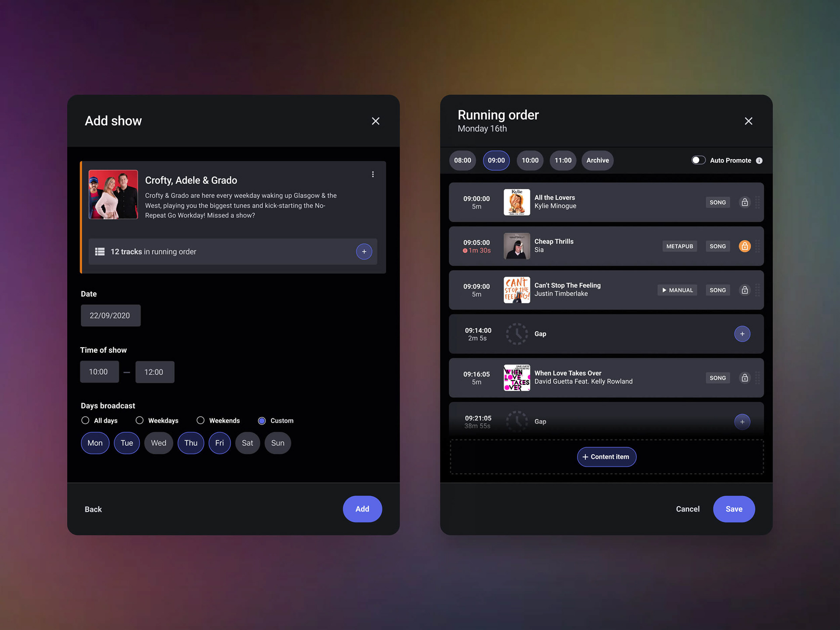Close the Running order dialog
The height and width of the screenshot is (630, 840).
pyautogui.click(x=749, y=121)
